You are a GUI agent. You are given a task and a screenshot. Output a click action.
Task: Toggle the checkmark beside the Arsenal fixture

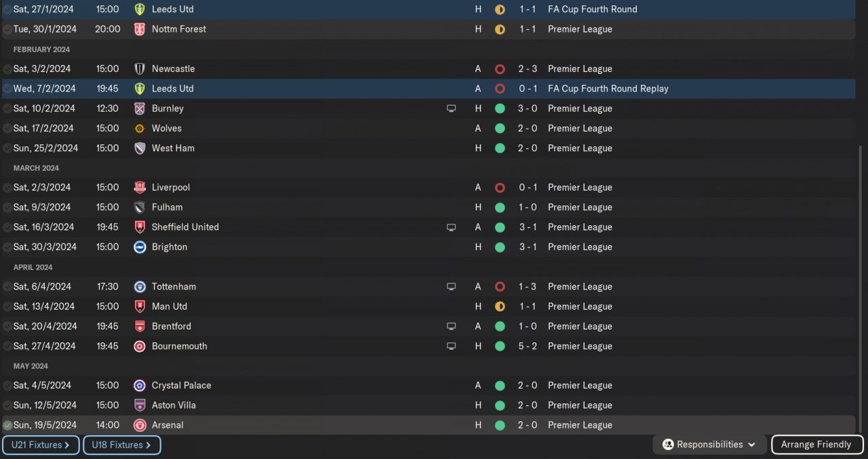[x=7, y=425]
